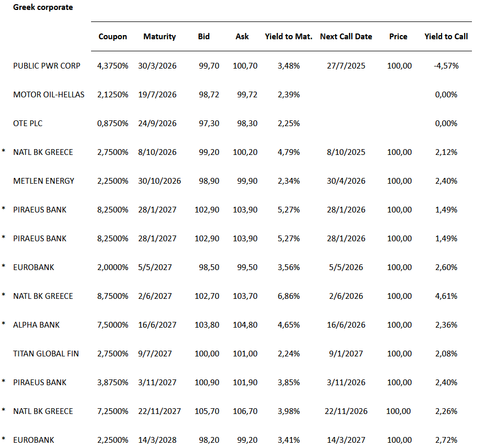Select the Next Call Date header
Screen dimensions: 485x448
click(346, 37)
